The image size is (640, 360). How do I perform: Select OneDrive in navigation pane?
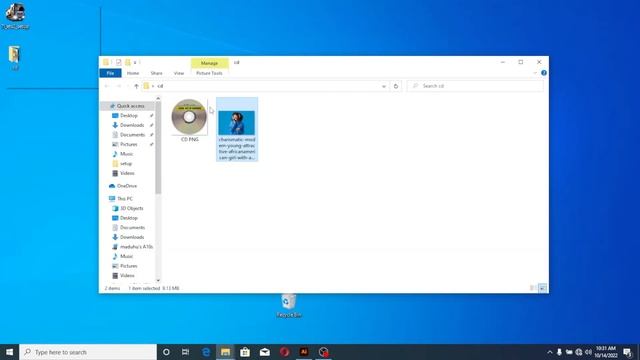click(127, 186)
